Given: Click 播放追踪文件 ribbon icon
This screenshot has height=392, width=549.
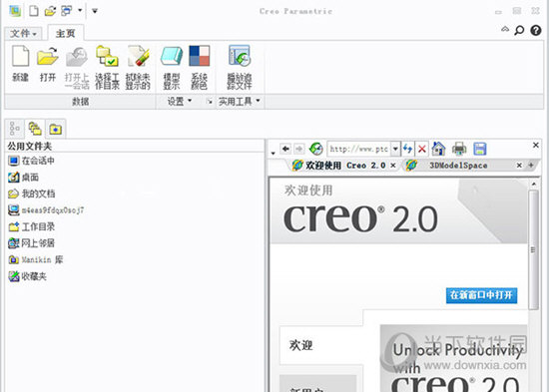Looking at the screenshot, I should coord(240,67).
